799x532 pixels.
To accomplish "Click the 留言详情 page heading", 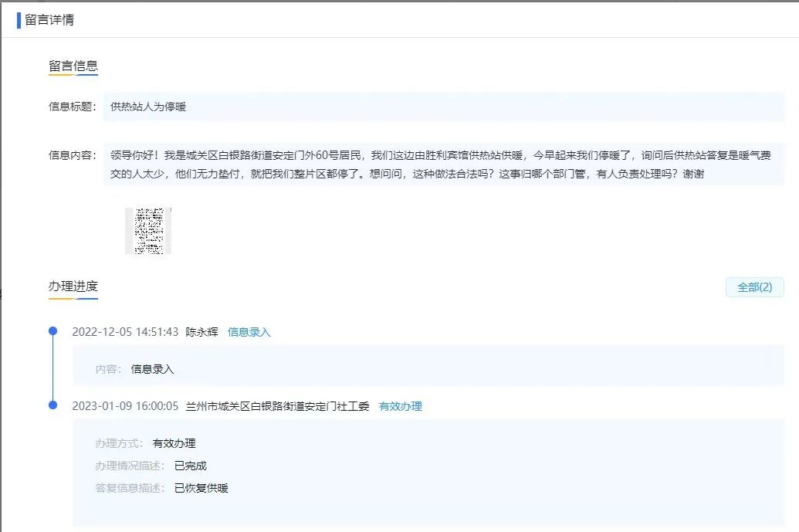I will [x=49, y=20].
